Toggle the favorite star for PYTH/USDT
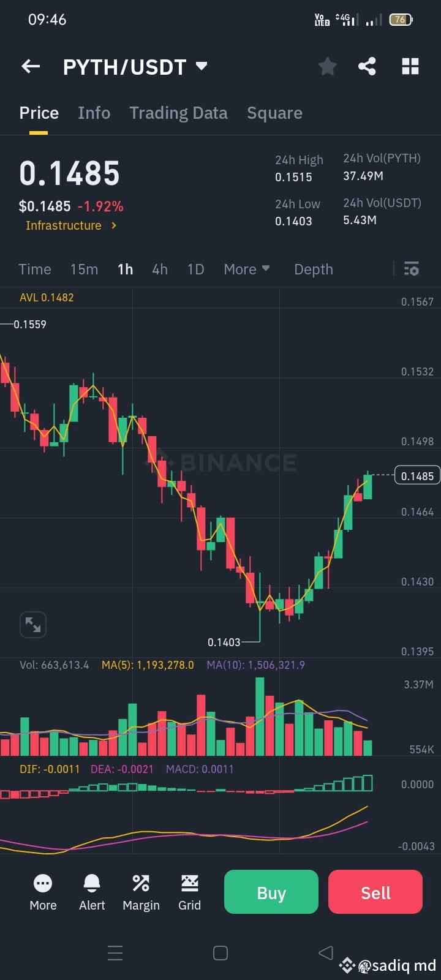Viewport: 441px width, 980px height. click(x=327, y=66)
